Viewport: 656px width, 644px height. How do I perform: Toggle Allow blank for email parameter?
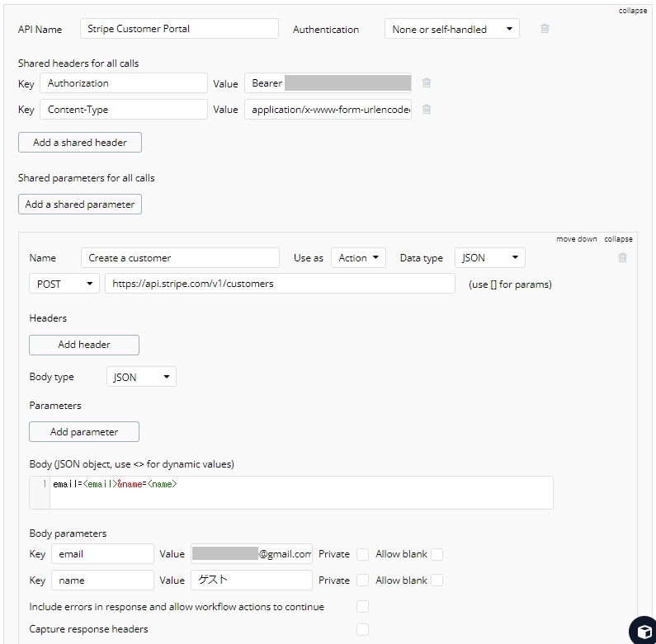click(437, 554)
